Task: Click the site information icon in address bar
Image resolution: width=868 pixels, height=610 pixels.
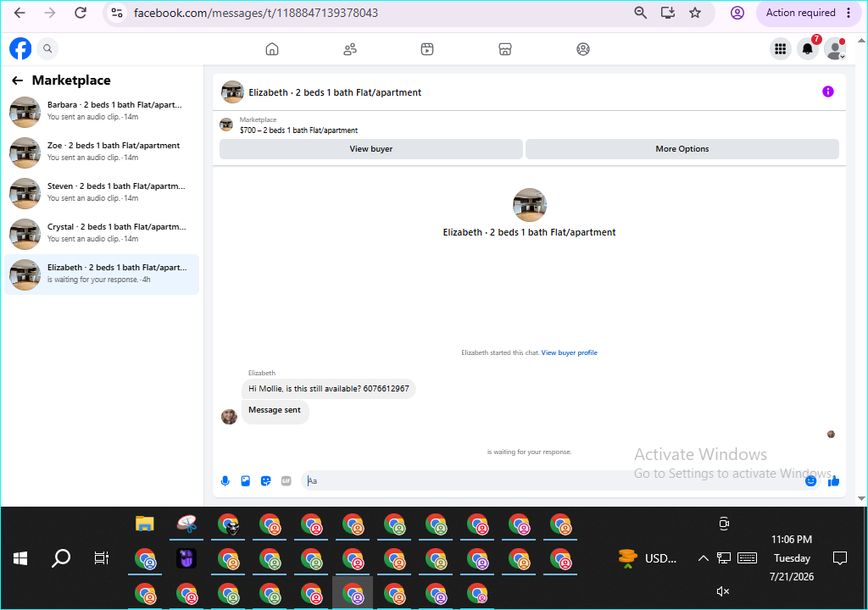Action: tap(117, 13)
